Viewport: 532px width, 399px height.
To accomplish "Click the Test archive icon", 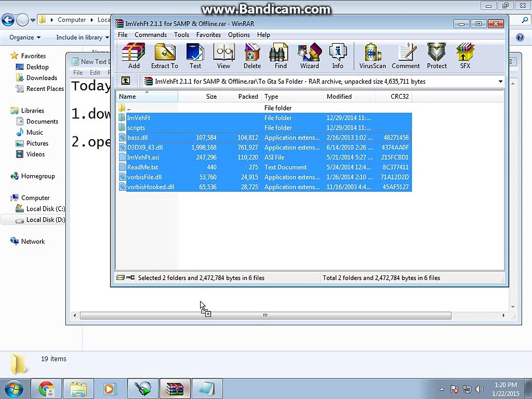I will tap(195, 57).
